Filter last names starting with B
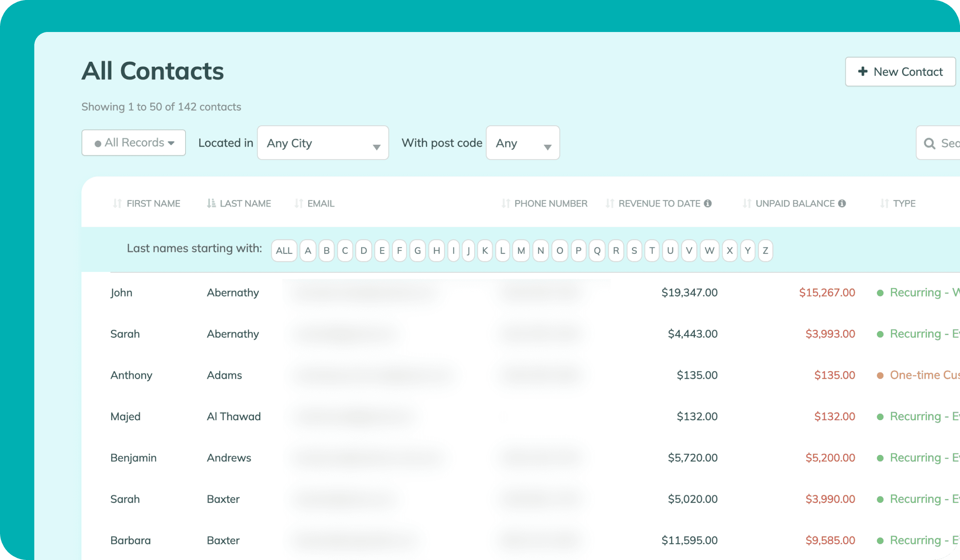Viewport: 960px width, 560px height. tap(326, 251)
